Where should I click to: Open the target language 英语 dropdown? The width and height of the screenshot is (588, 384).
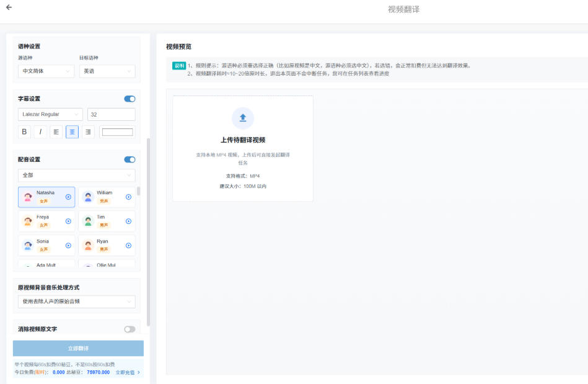107,71
